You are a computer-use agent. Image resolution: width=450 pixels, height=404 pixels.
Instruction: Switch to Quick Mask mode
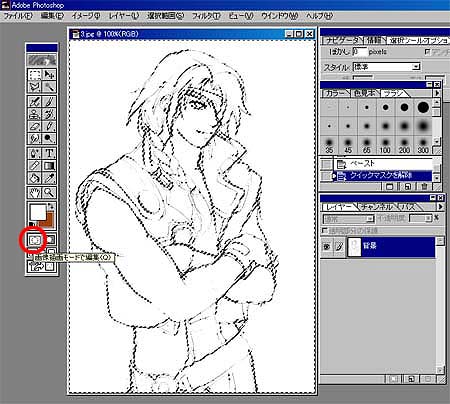49,239
